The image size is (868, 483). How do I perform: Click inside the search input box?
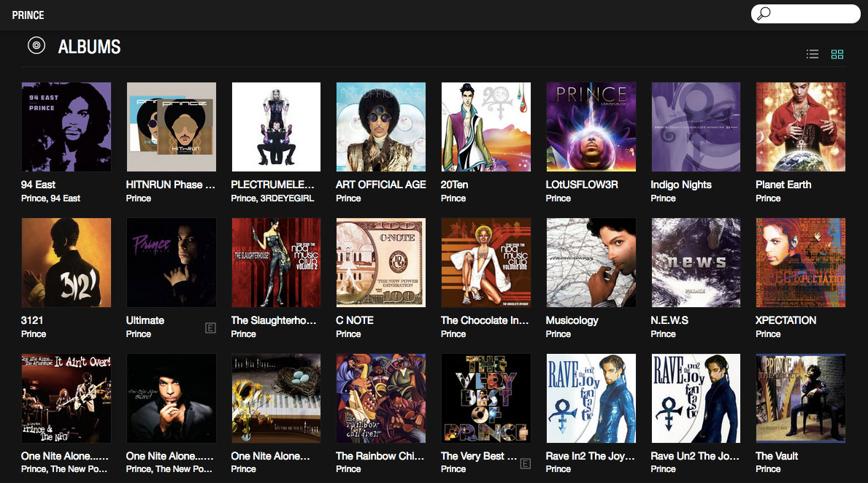[810, 13]
